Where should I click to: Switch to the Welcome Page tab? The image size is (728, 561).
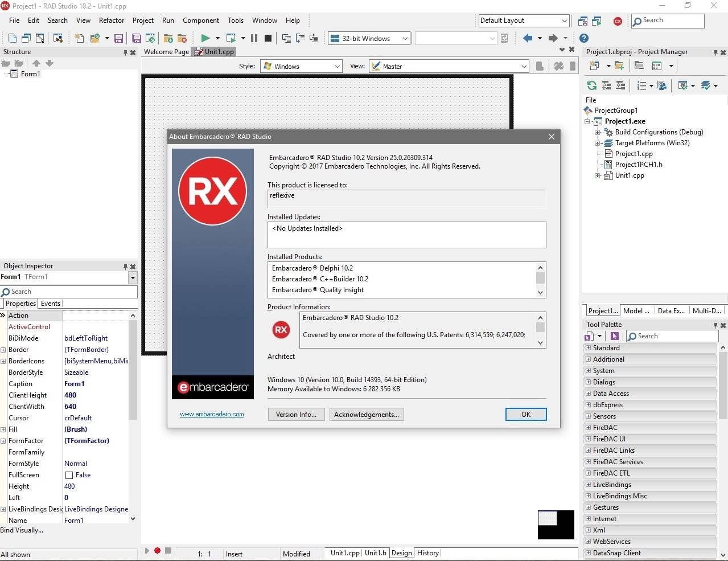click(166, 52)
